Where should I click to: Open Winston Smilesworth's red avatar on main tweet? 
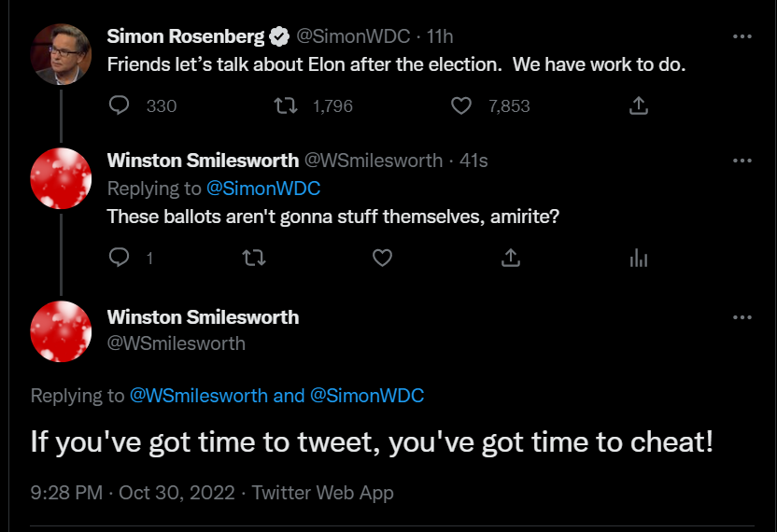click(x=61, y=331)
